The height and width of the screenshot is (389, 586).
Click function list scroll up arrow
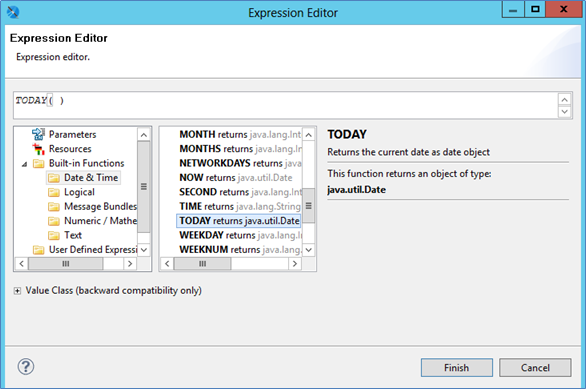pyautogui.click(x=308, y=135)
